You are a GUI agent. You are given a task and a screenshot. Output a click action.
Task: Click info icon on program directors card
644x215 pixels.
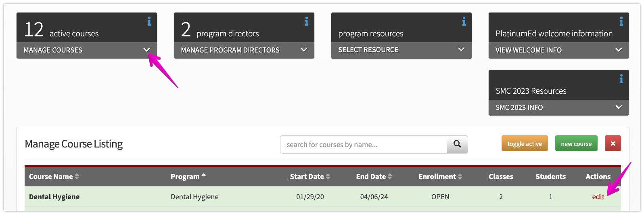click(307, 21)
